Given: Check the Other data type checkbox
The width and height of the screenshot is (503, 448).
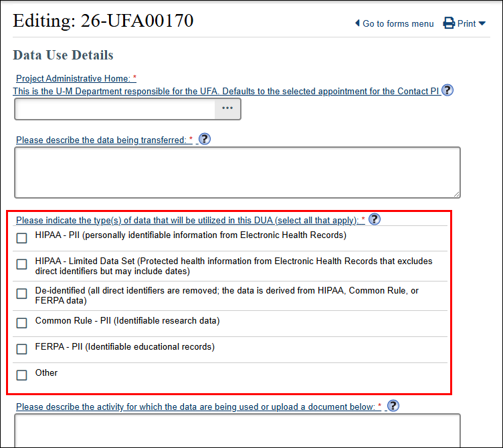Looking at the screenshot, I should (x=22, y=375).
